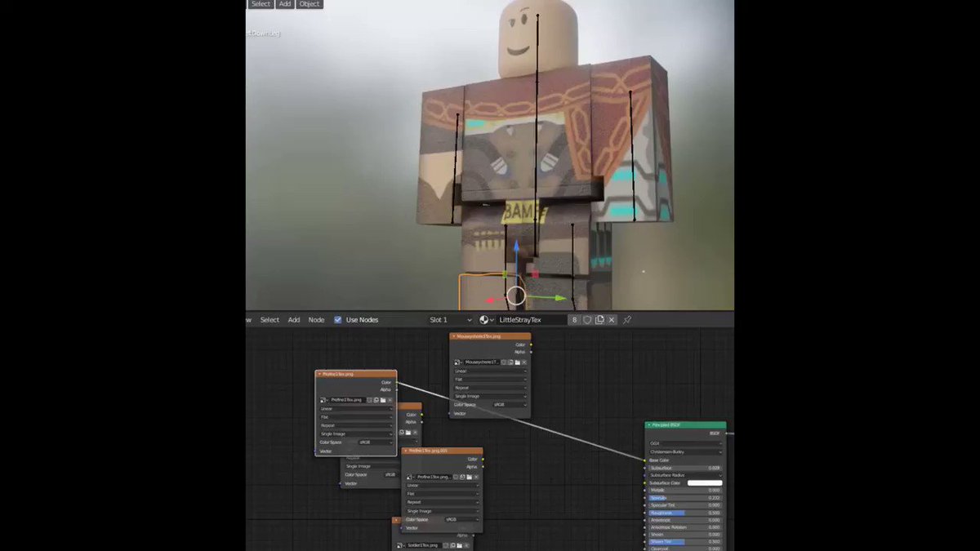Unlink image X in Soldier1Tex.png node
The image size is (980, 551).
(x=466, y=545)
